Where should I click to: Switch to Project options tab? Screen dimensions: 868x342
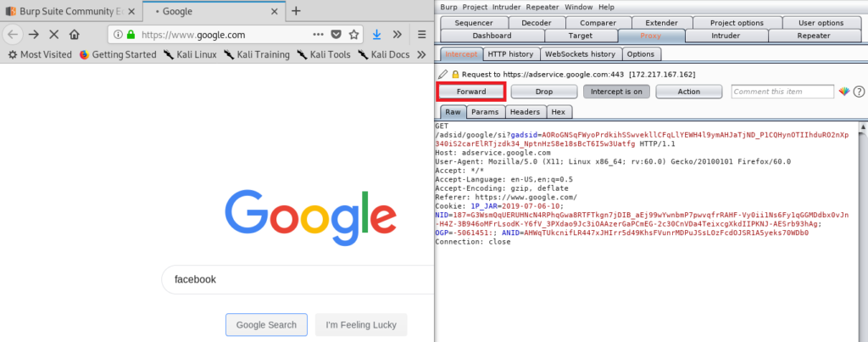(737, 23)
